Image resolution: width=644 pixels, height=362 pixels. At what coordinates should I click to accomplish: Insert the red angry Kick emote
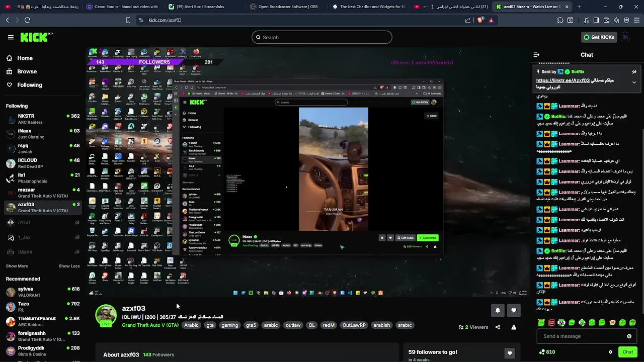point(551,323)
